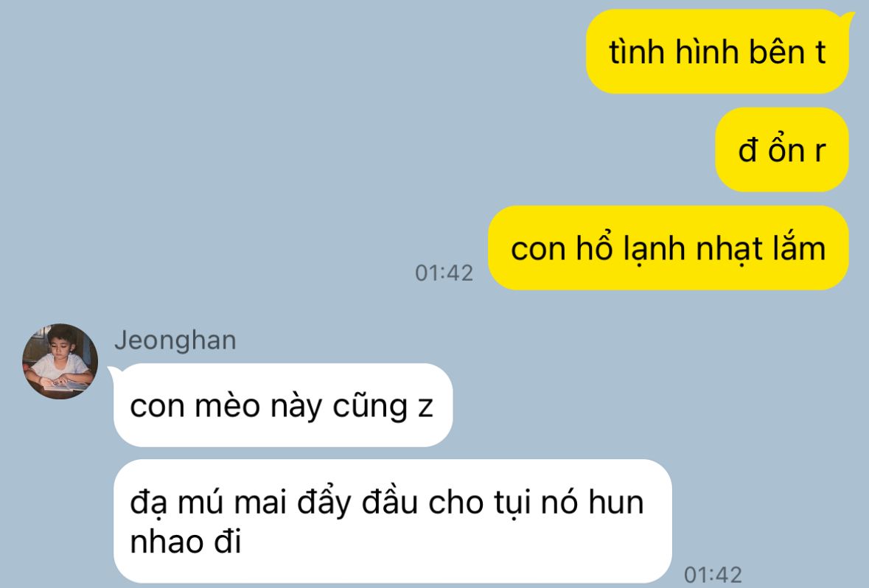The width and height of the screenshot is (869, 588).
Task: Click the 01:42 timestamp beside yellow bubble
Action: [x=444, y=273]
